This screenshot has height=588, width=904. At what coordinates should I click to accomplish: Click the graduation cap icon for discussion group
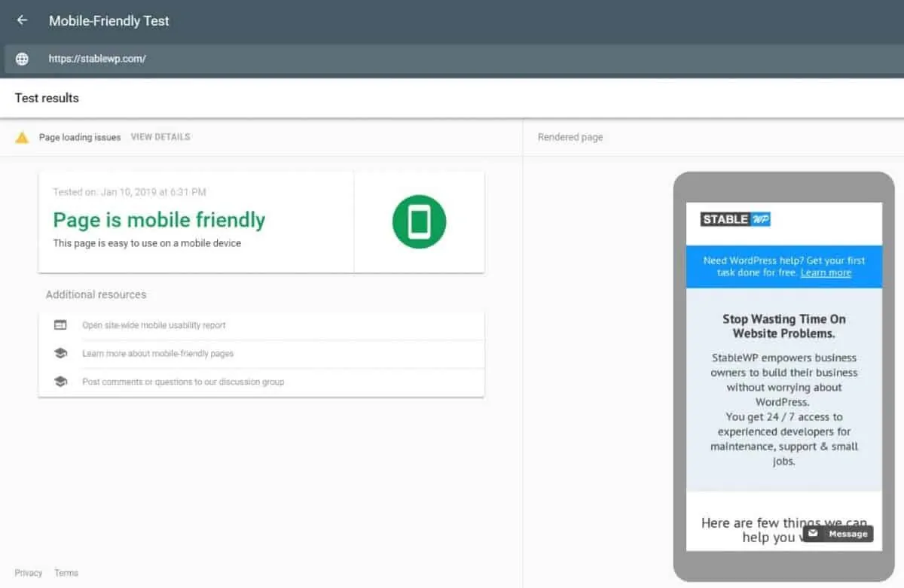(60, 382)
